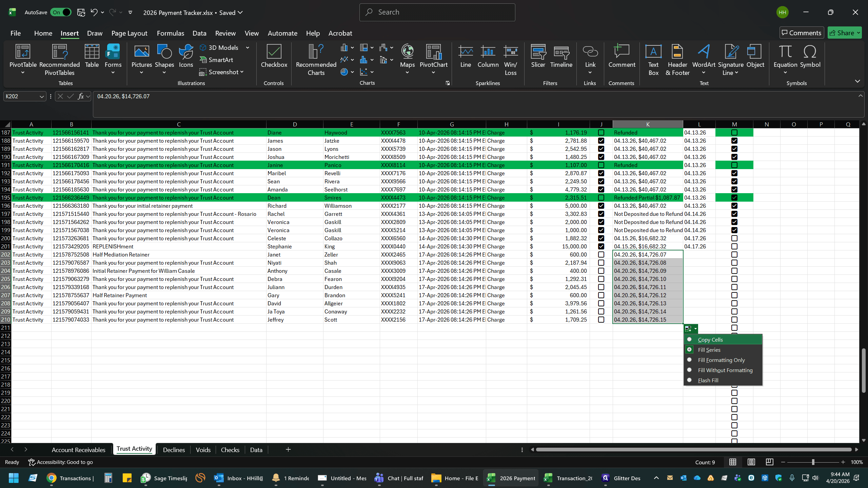Tick column M checkbox in row 200
The height and width of the screenshot is (488, 868).
[734, 238]
